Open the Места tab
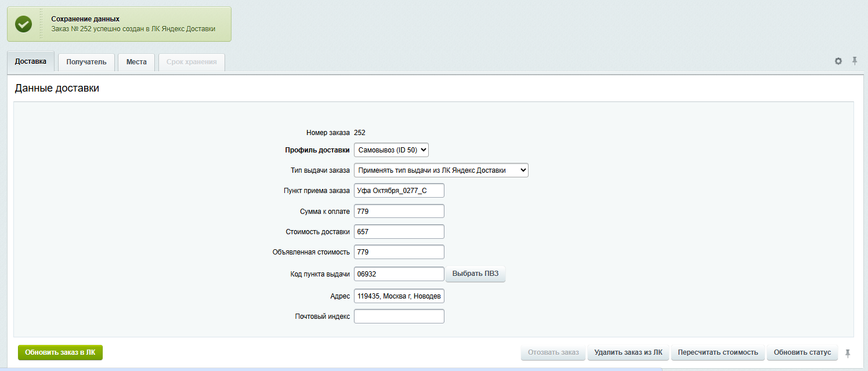Viewport: 868px width, 371px height. 136,62
